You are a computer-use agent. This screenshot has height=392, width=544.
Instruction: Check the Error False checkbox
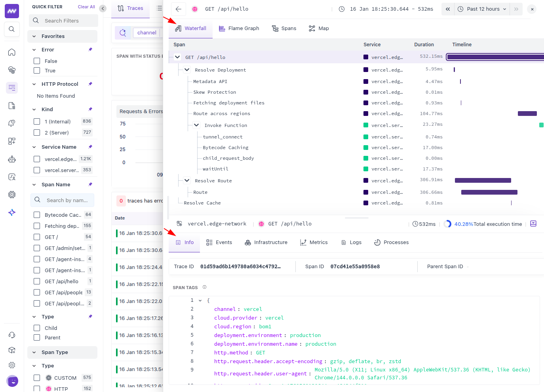[37, 61]
